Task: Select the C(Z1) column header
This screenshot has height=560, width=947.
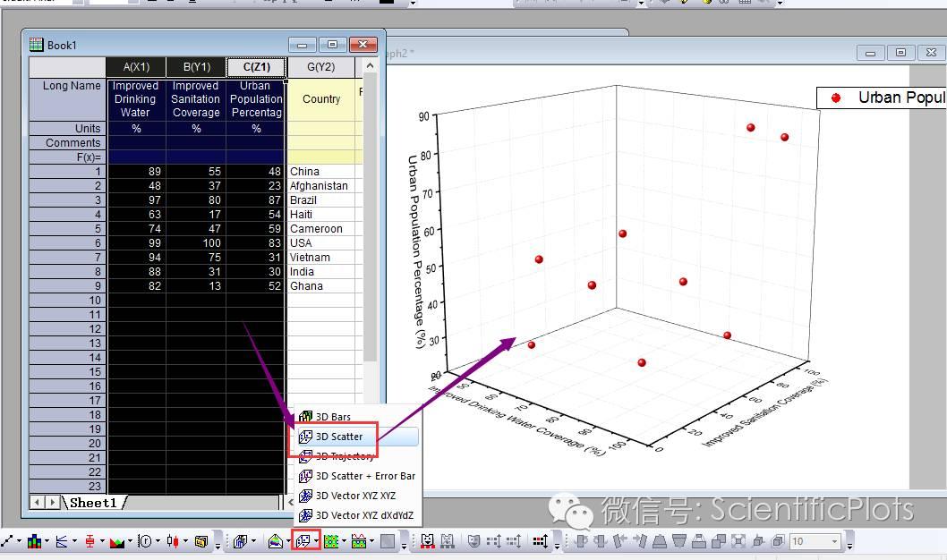Action: click(x=256, y=67)
